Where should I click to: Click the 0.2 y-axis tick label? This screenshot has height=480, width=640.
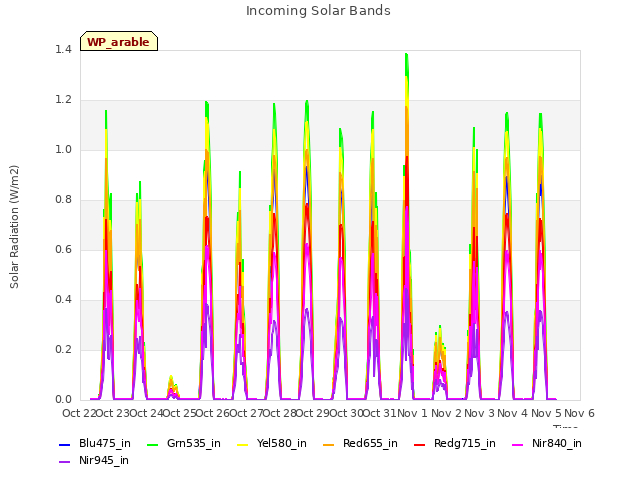click(x=63, y=350)
